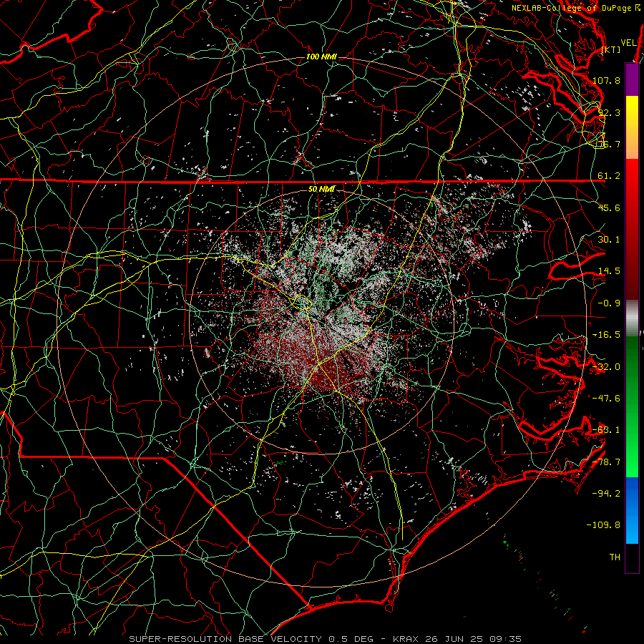This screenshot has height=644, width=644.
Task: Click the 14.5 value on velocity scale
Action: pyautogui.click(x=609, y=271)
